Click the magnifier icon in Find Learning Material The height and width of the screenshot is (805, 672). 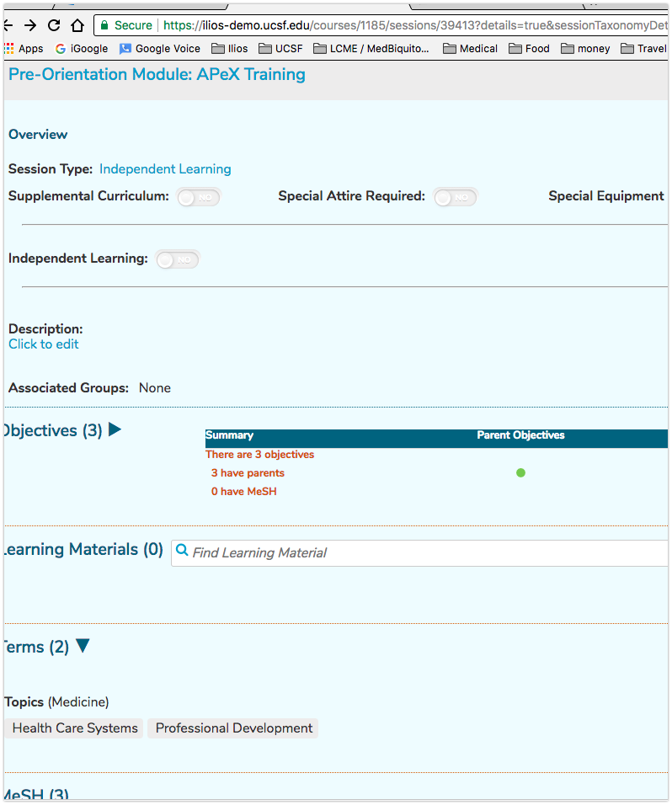(182, 551)
